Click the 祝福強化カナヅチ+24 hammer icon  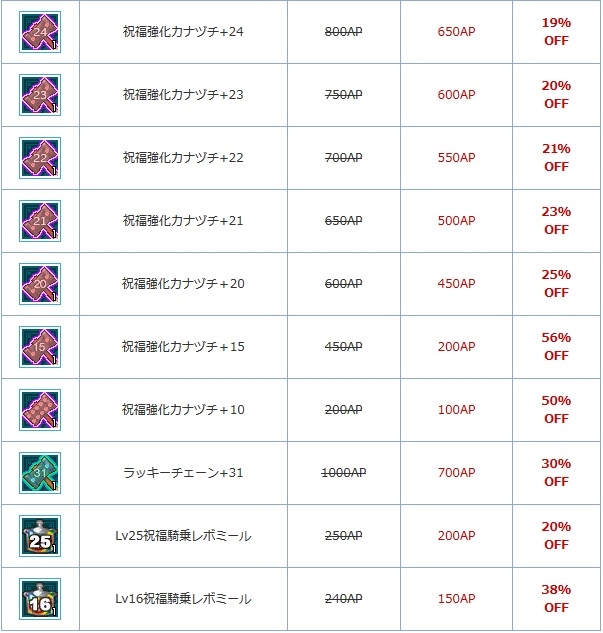pos(40,32)
